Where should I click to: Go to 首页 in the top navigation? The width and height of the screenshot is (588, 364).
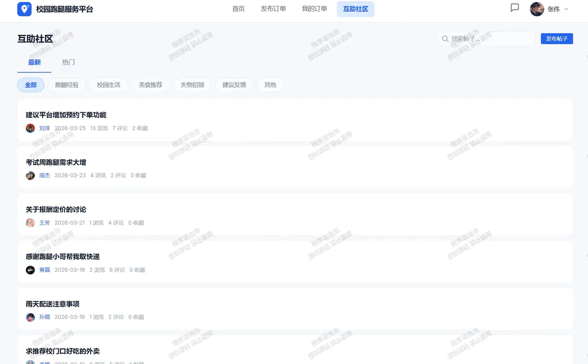(239, 9)
